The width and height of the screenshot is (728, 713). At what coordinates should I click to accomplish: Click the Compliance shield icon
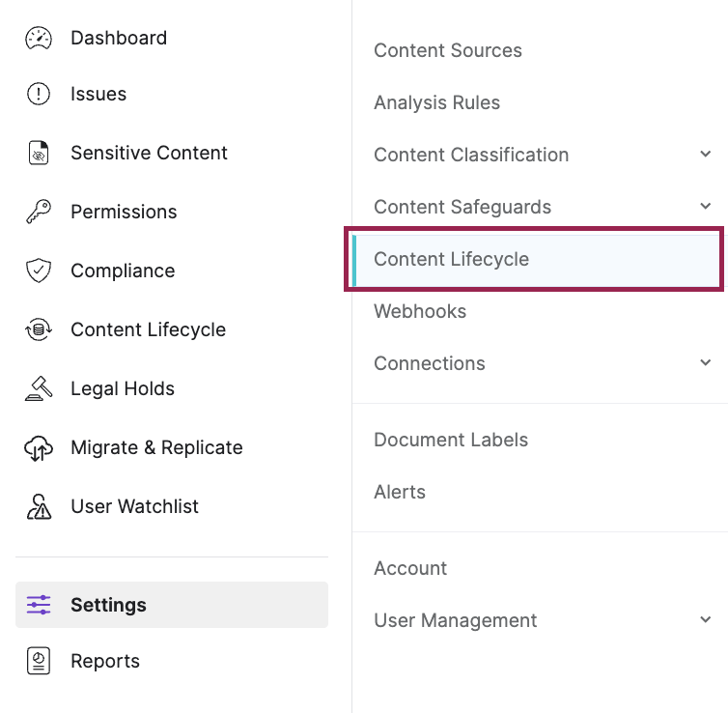pyautogui.click(x=39, y=271)
